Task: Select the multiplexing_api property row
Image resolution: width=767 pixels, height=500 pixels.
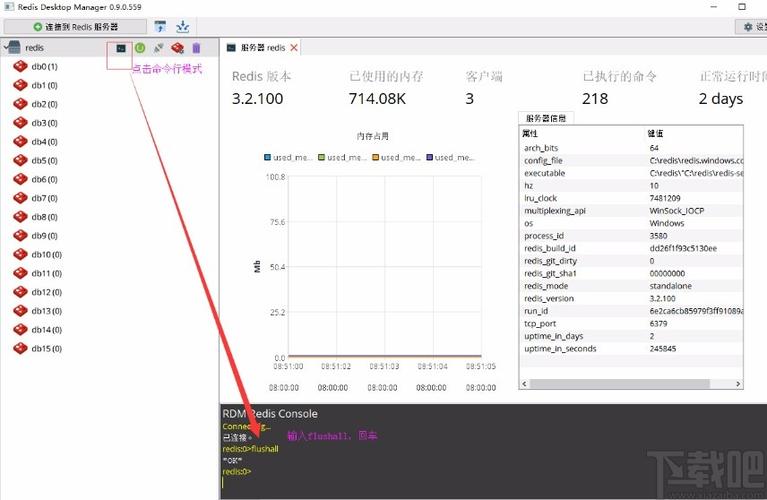Action: coord(632,210)
